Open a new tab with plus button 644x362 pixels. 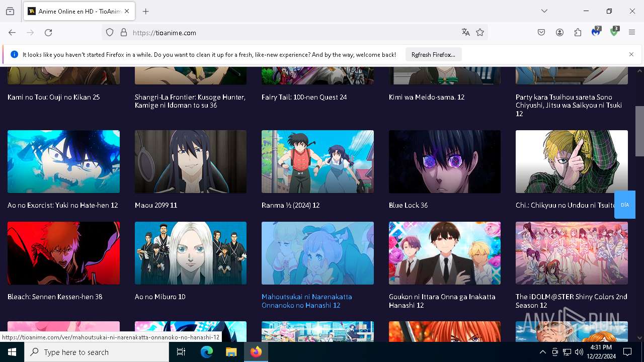point(146,11)
